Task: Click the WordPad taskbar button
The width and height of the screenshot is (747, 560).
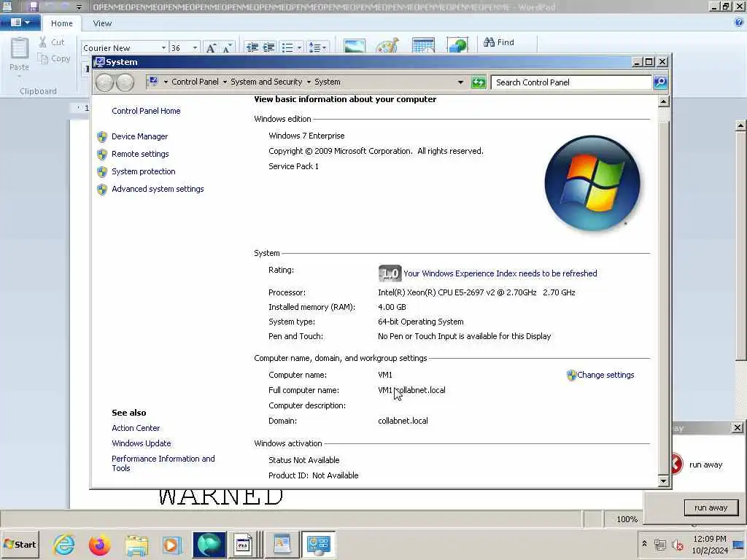Action: pyautogui.click(x=282, y=545)
